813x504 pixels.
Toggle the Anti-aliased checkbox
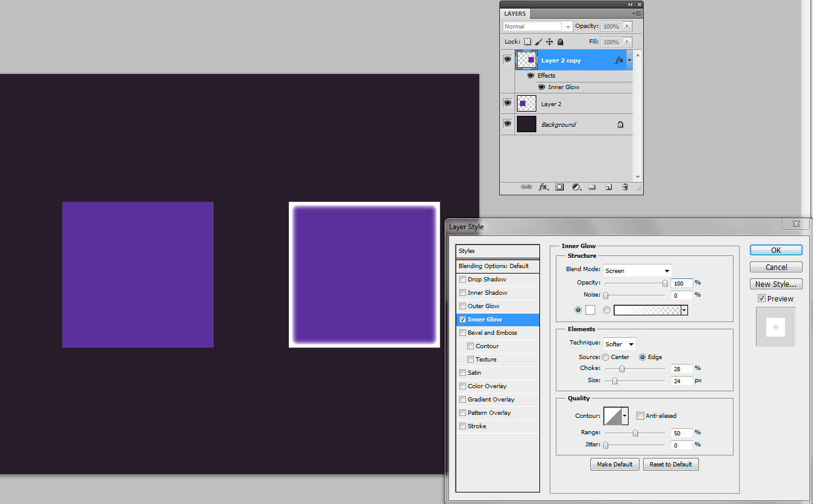[x=640, y=415]
